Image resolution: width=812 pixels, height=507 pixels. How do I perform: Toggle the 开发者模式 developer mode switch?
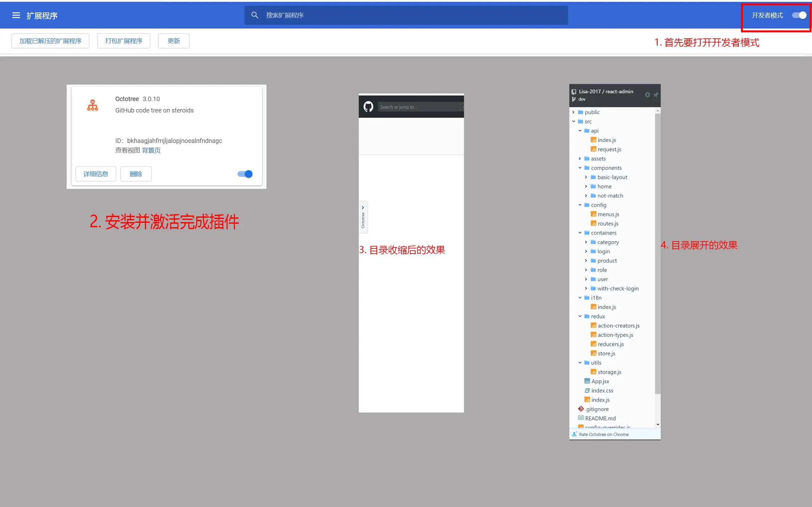coord(799,16)
